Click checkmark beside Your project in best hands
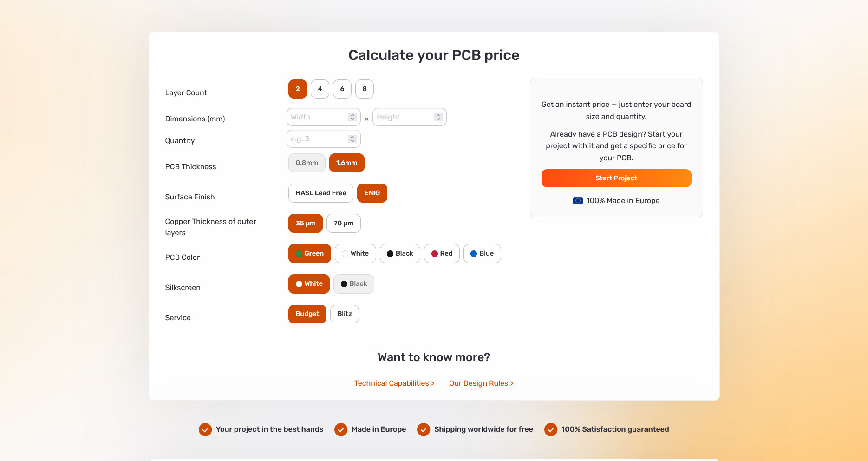 [x=205, y=430]
